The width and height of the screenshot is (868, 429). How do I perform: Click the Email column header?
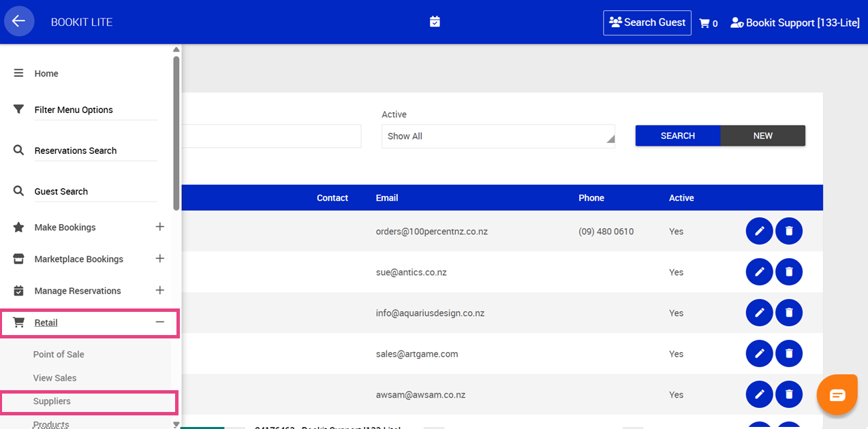tap(387, 198)
